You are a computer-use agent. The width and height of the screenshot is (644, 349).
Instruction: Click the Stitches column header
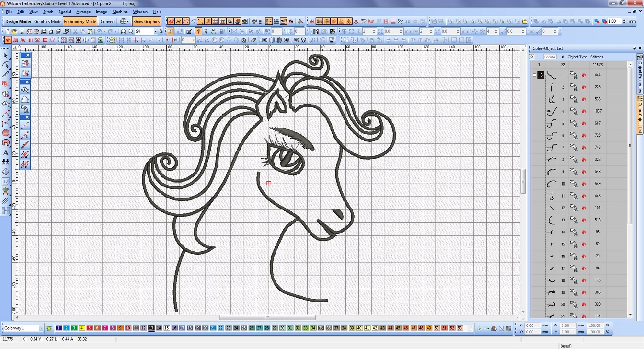[597, 57]
